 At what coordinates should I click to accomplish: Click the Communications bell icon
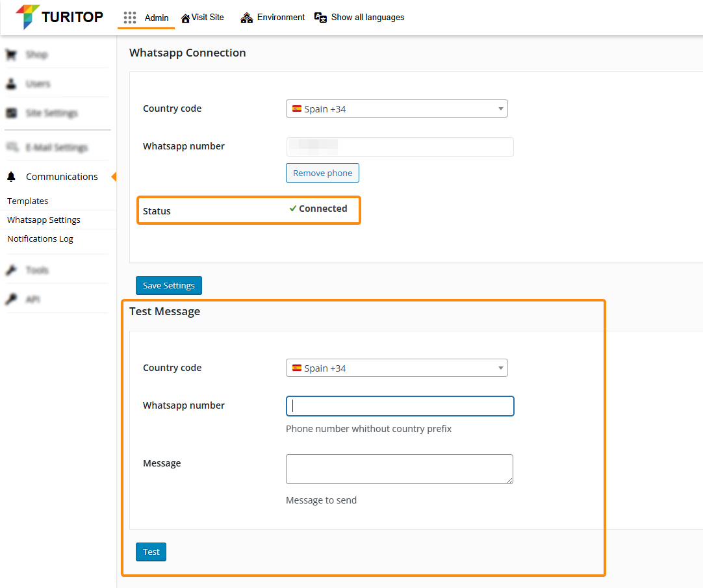coord(11,177)
